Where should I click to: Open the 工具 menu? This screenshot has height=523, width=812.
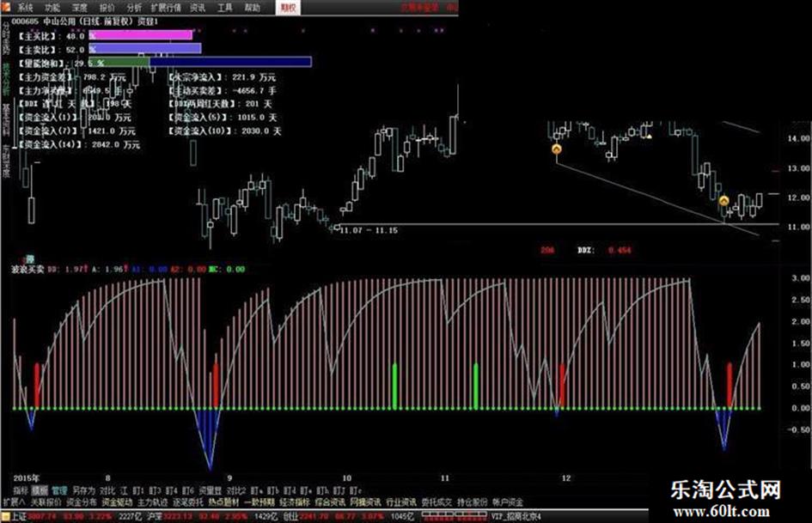click(x=225, y=8)
